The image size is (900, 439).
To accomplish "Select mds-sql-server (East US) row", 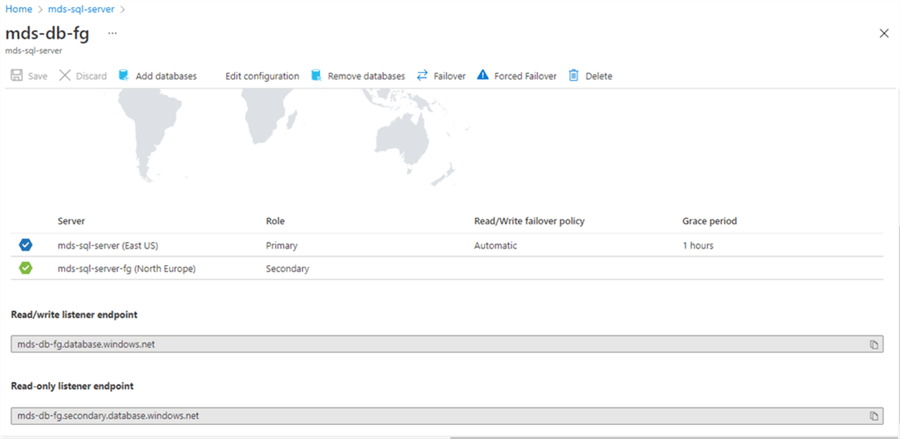I will pos(447,246).
